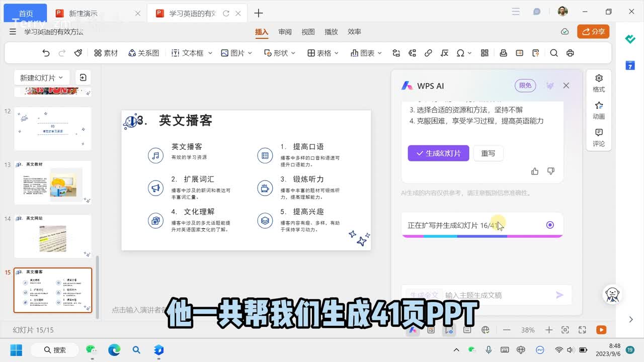
Task: Click the 重写 rewrite button
Action: (488, 153)
